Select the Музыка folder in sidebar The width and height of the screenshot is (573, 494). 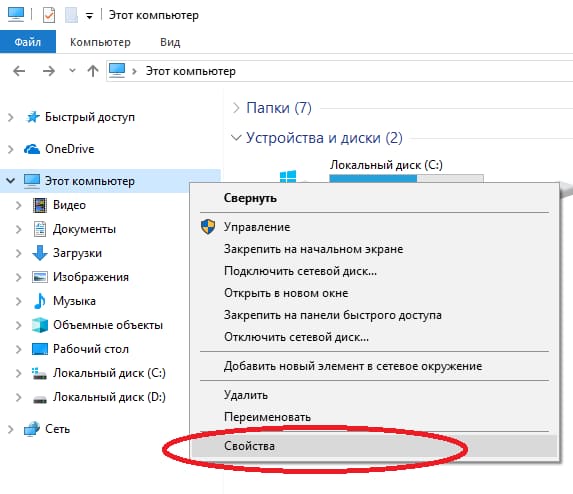[x=75, y=301]
